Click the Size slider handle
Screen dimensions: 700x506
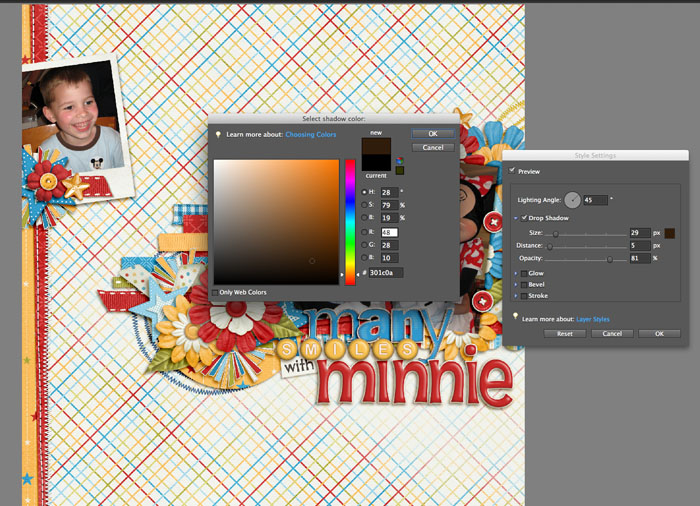(556, 234)
